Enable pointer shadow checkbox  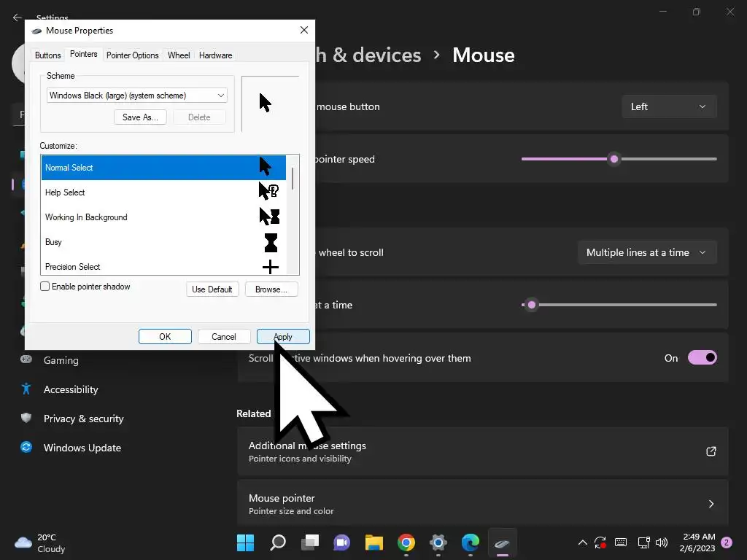[x=44, y=286]
